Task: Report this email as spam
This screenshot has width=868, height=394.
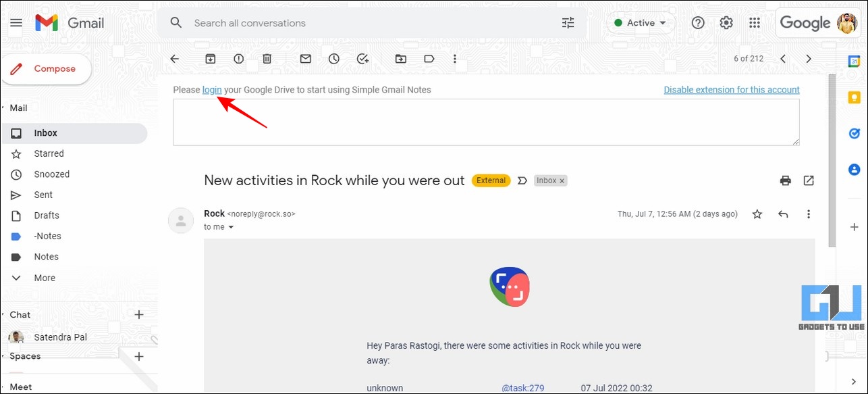Action: [x=239, y=59]
